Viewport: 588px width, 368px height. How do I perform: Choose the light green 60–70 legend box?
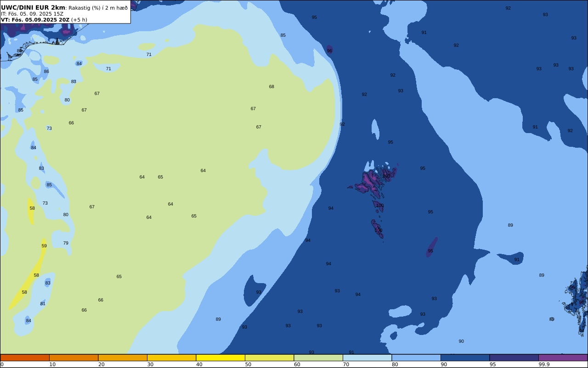(x=318, y=357)
